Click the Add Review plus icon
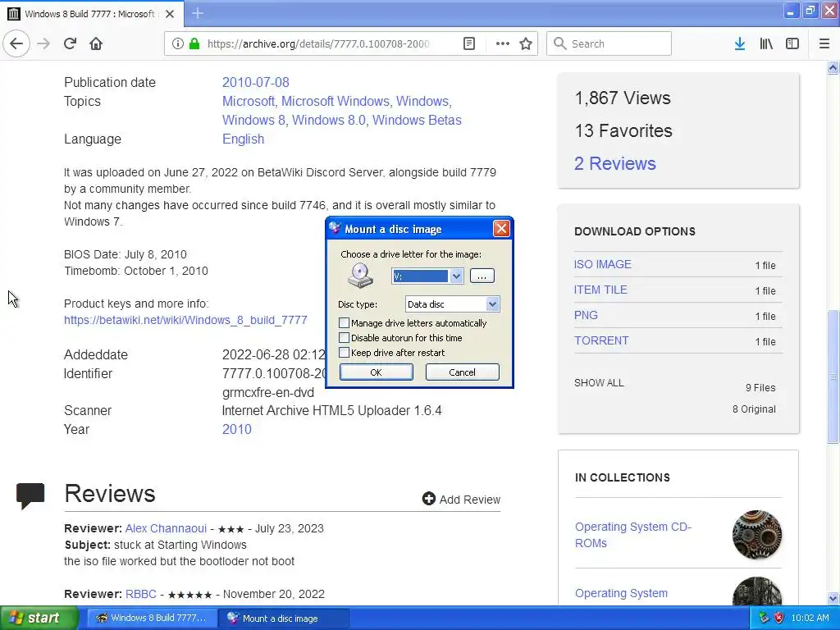Viewport: 840px width, 630px height. 428,499
